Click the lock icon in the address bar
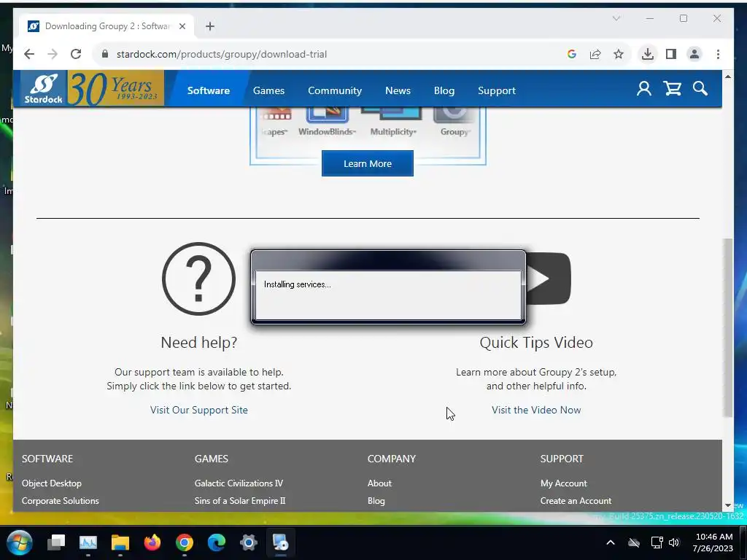Image resolution: width=747 pixels, height=560 pixels. (105, 54)
